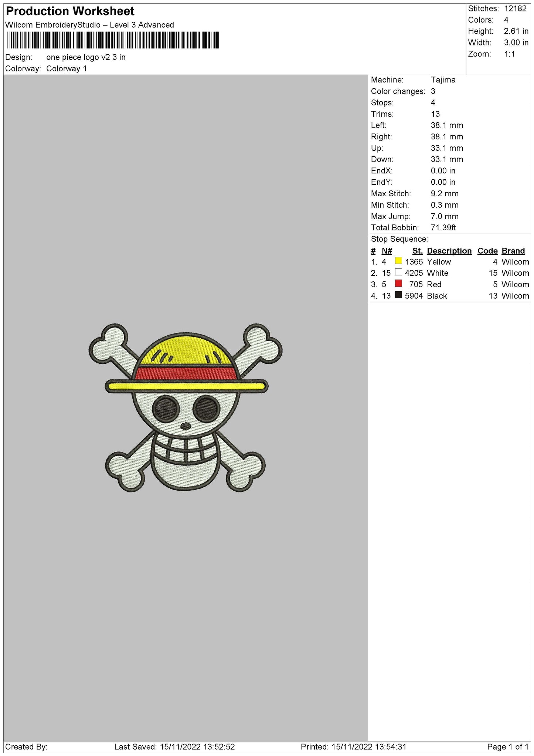Click the 'Color changes:' label
Viewport: 534px width, 756px height.
click(x=398, y=91)
